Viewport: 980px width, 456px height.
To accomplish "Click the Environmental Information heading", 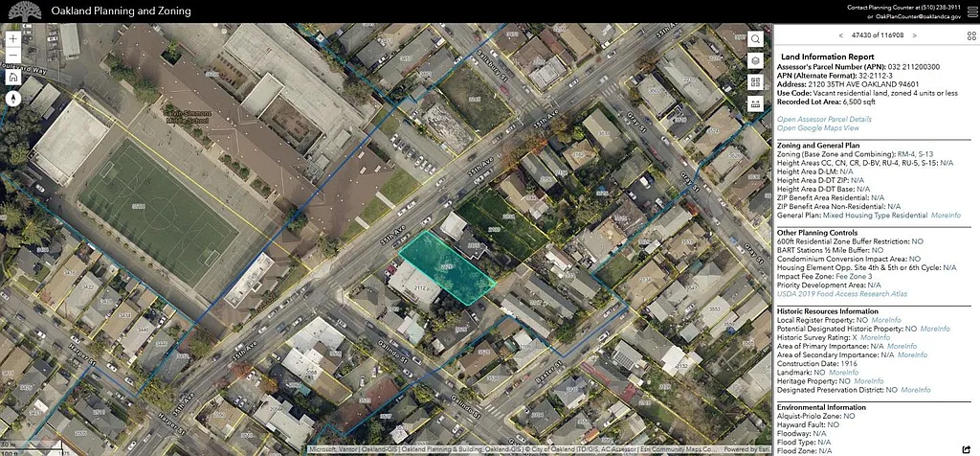I will click(x=821, y=407).
